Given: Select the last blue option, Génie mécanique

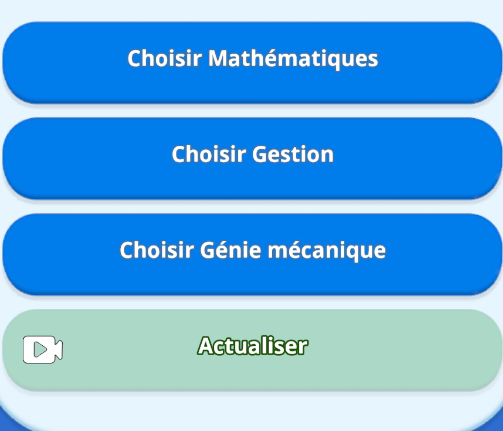Looking at the screenshot, I should 252,254.
